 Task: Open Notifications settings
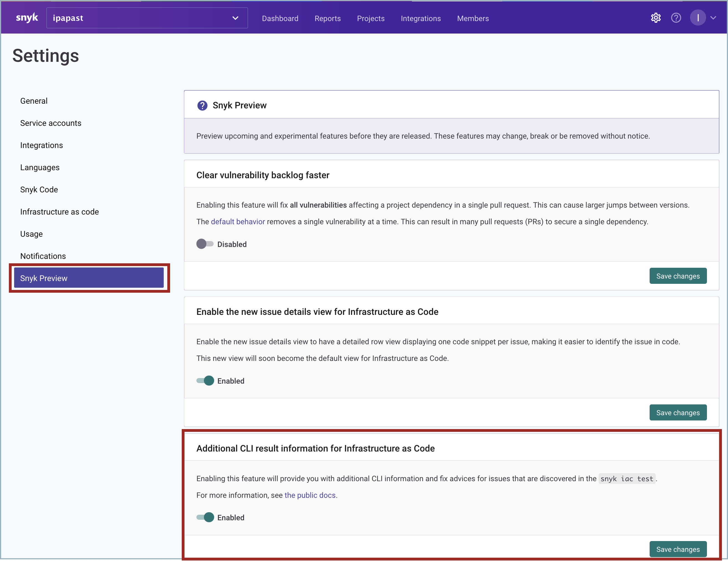point(43,256)
